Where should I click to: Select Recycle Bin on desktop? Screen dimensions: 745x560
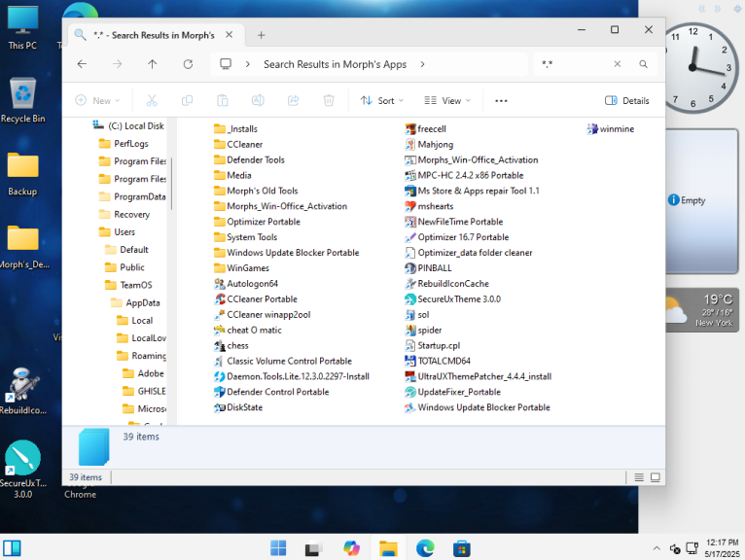pos(22,101)
